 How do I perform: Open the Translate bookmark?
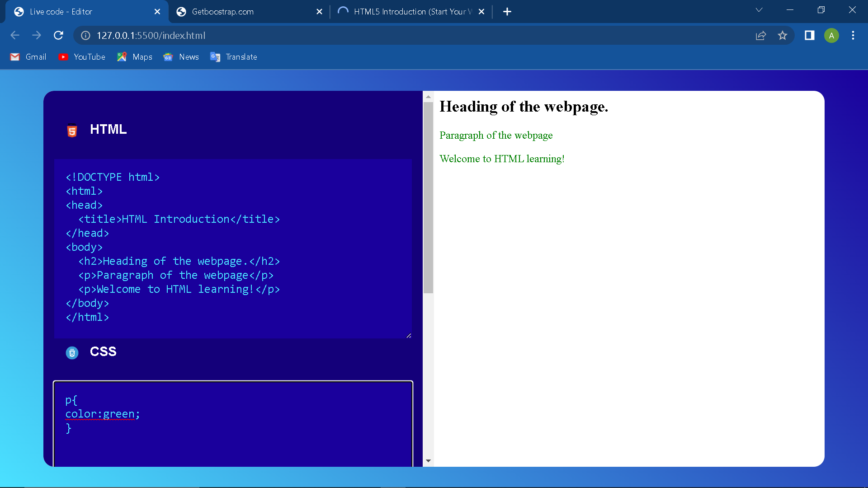pos(234,57)
